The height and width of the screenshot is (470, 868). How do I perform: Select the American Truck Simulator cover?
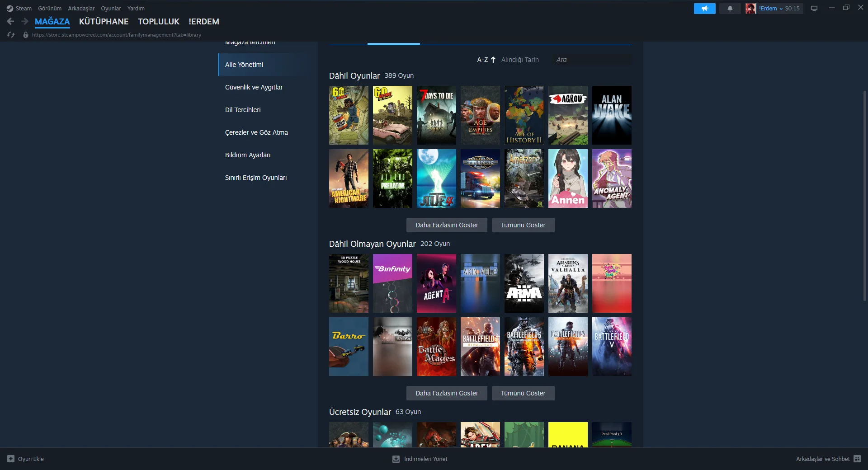[480, 179]
